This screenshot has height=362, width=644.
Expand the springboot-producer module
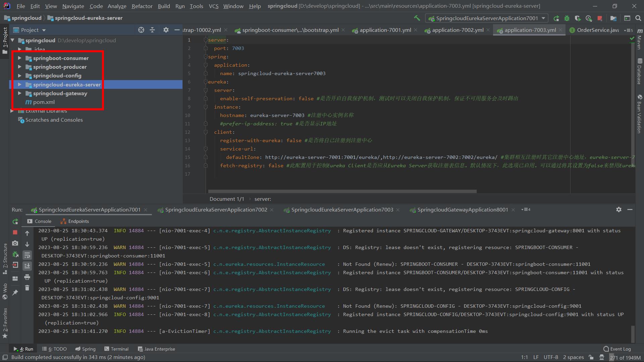(x=20, y=67)
